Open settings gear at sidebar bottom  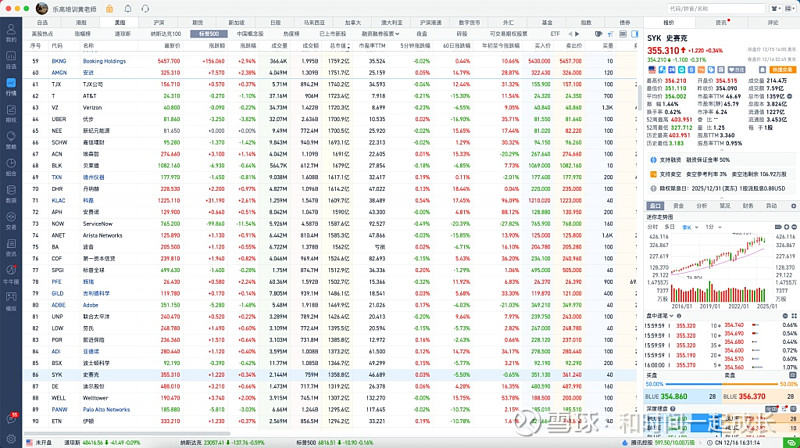coord(11,438)
